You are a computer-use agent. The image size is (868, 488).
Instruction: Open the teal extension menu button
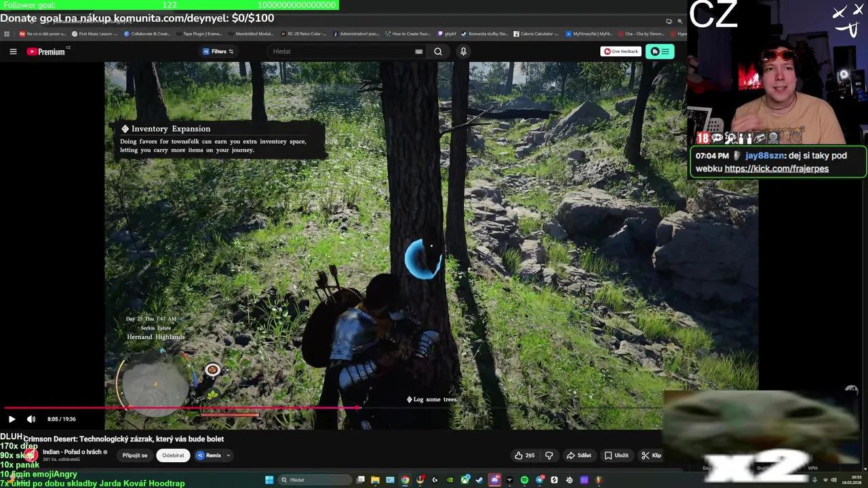tap(660, 52)
